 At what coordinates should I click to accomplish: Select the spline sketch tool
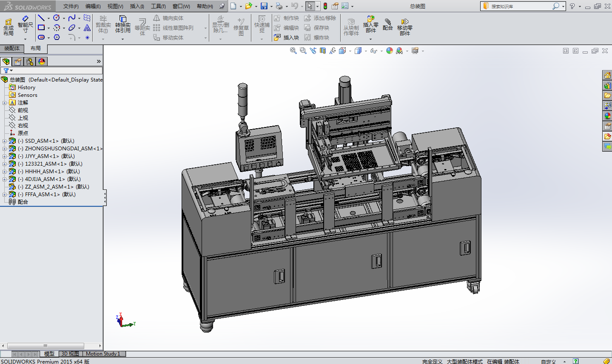72,18
